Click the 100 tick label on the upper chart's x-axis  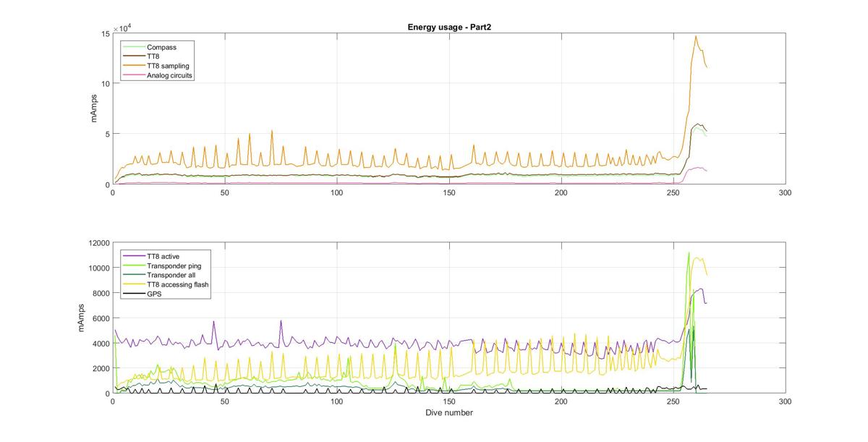pos(337,193)
